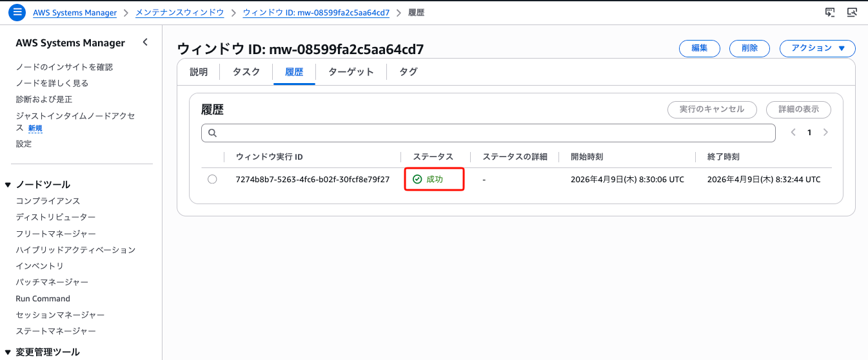
Task: Collapse the AWS Systems Manager sidebar
Action: click(145, 43)
